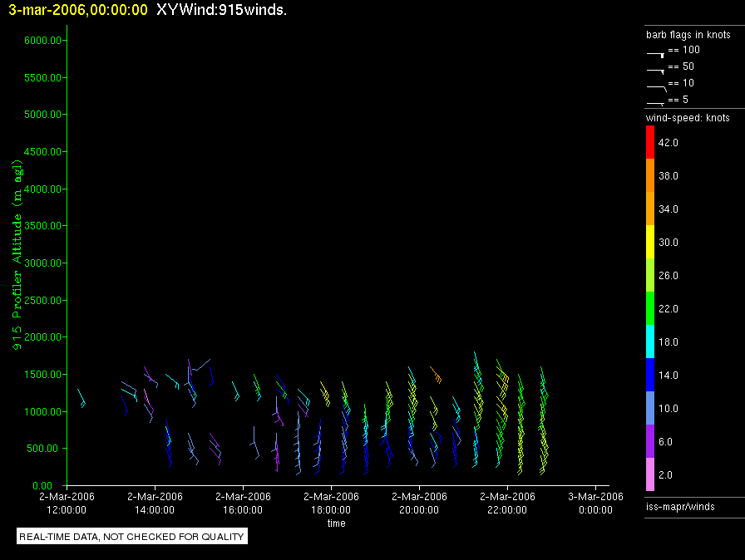Select the green 22.0 knots color band
This screenshot has width=745, height=560.
(x=650, y=308)
